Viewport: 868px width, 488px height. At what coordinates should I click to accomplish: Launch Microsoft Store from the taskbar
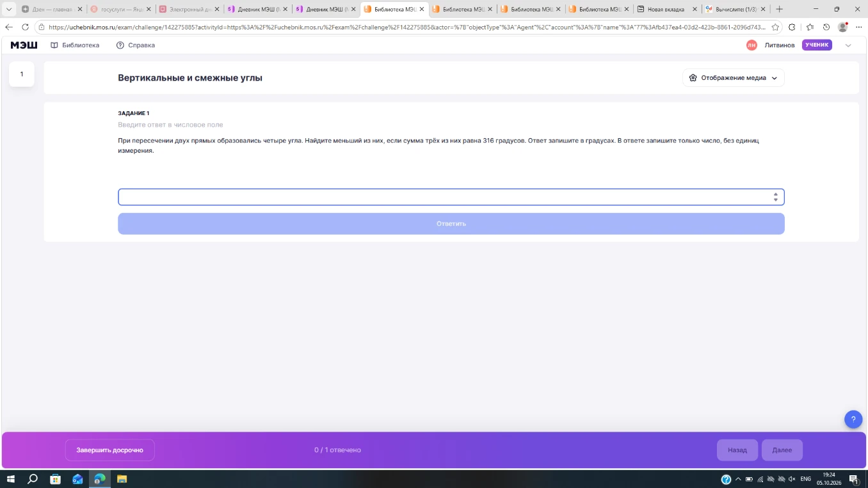point(56,479)
